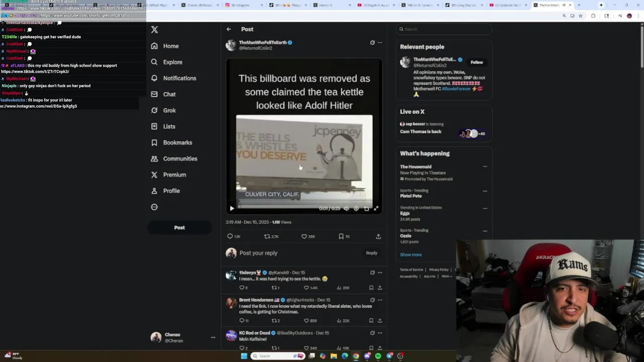Play the billboard video

(232, 208)
